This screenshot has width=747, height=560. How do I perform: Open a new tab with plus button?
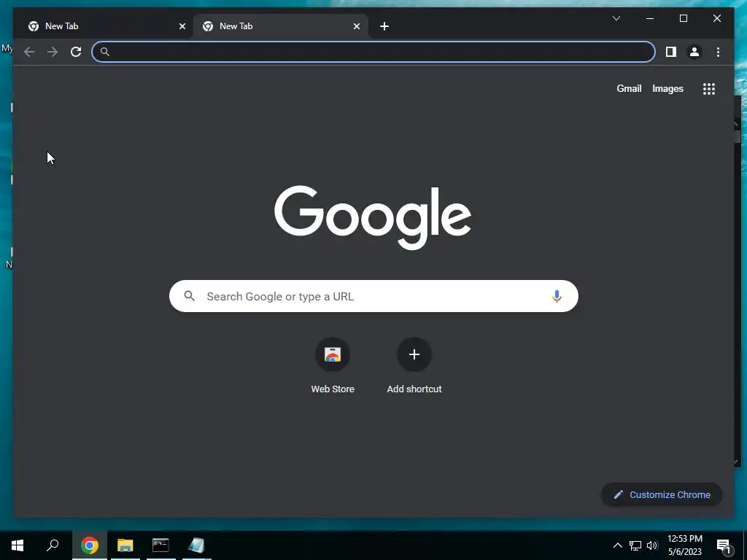[x=384, y=26]
